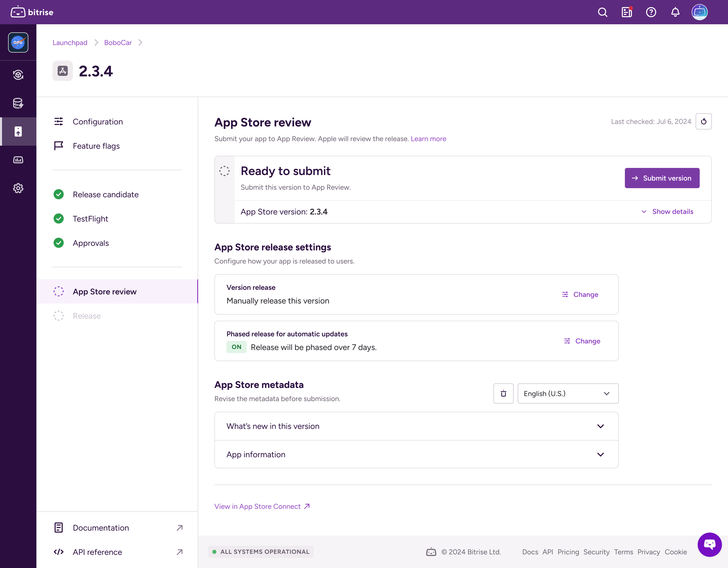Open the settings gear in sidebar
Screen dimensions: 728x568
tap(18, 188)
